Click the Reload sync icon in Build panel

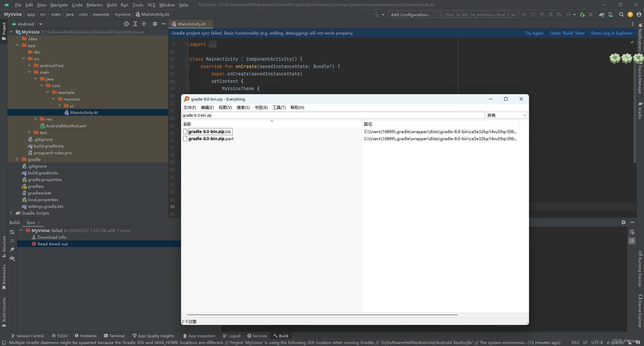12,232
